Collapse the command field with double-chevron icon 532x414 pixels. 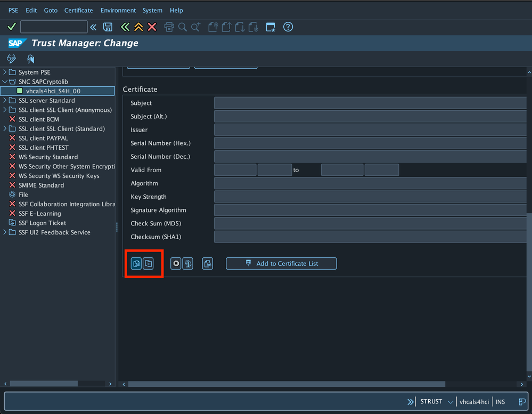coord(93,27)
